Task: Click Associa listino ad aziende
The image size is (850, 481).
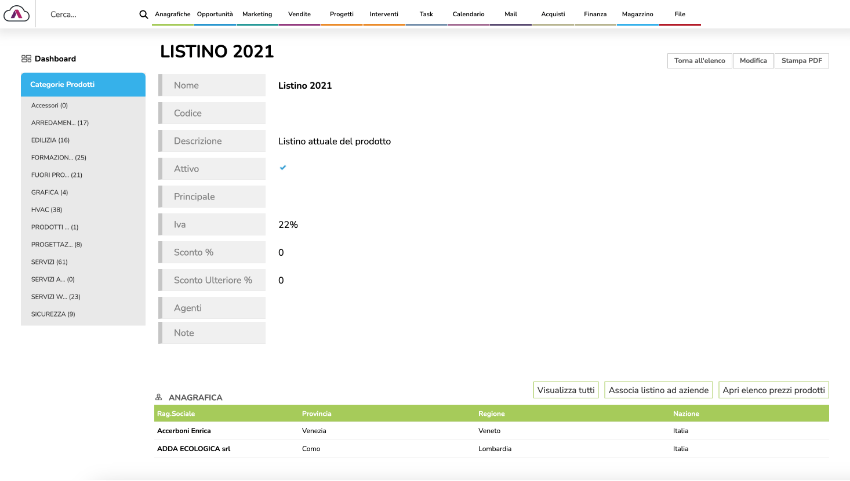Action: [x=659, y=390]
